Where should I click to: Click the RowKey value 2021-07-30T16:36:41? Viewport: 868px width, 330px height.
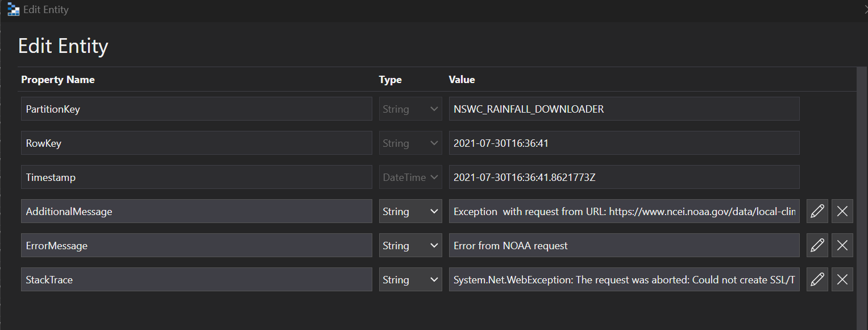pyautogui.click(x=624, y=143)
